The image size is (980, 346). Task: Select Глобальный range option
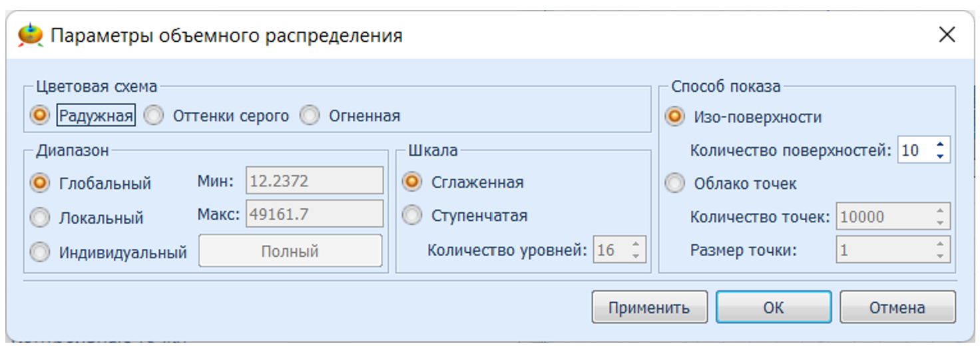(40, 183)
